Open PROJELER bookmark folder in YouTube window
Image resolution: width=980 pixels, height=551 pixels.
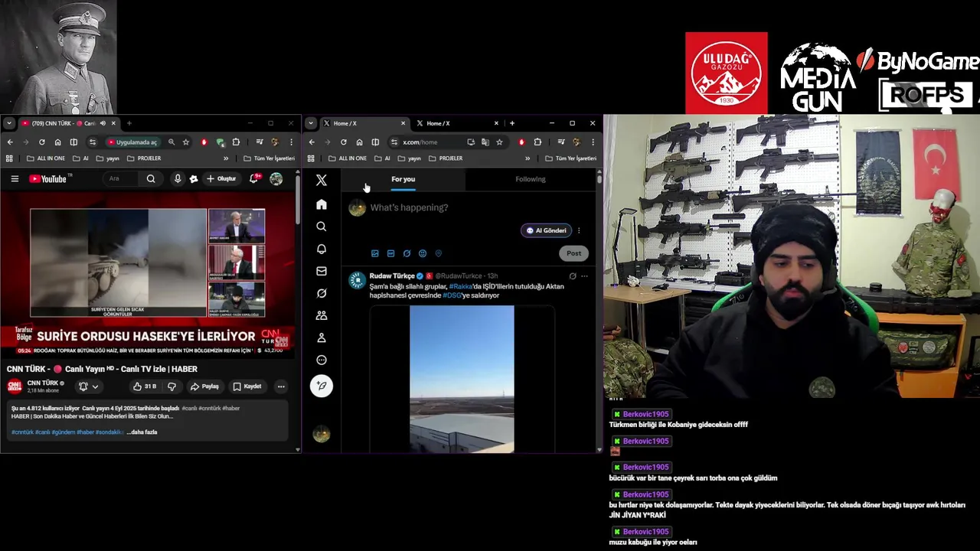144,158
